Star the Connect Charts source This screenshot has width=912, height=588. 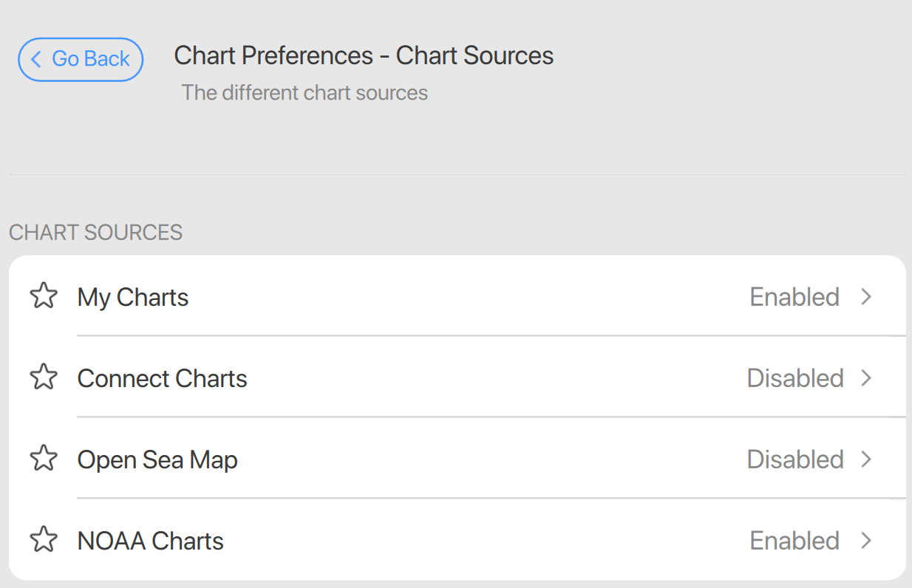point(44,377)
